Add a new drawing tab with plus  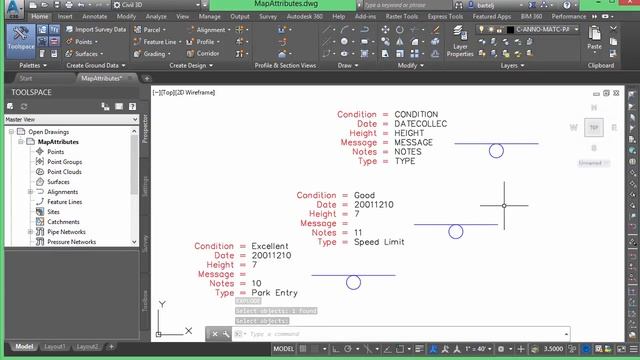[147, 78]
